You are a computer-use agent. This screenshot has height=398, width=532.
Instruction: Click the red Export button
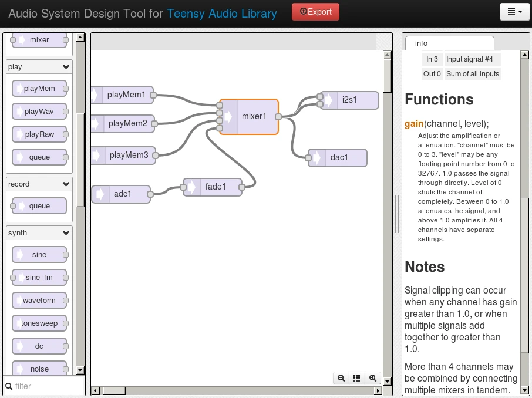(315, 12)
